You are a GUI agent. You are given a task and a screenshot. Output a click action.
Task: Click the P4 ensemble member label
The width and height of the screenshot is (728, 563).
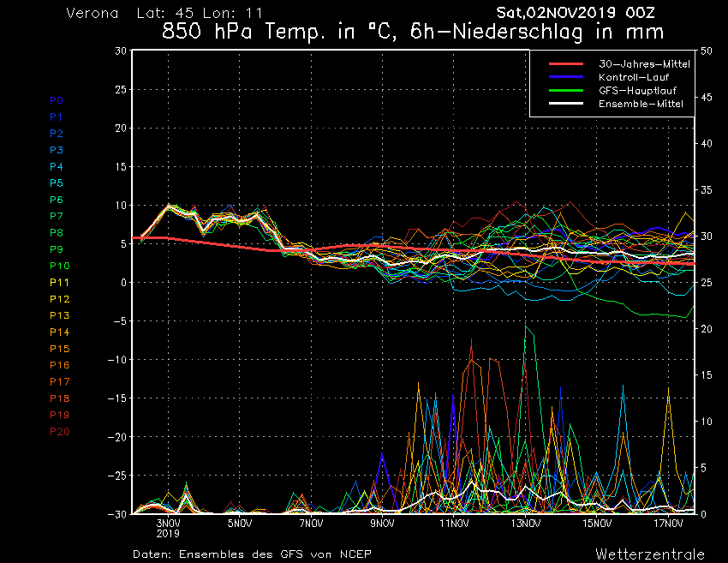(57, 167)
